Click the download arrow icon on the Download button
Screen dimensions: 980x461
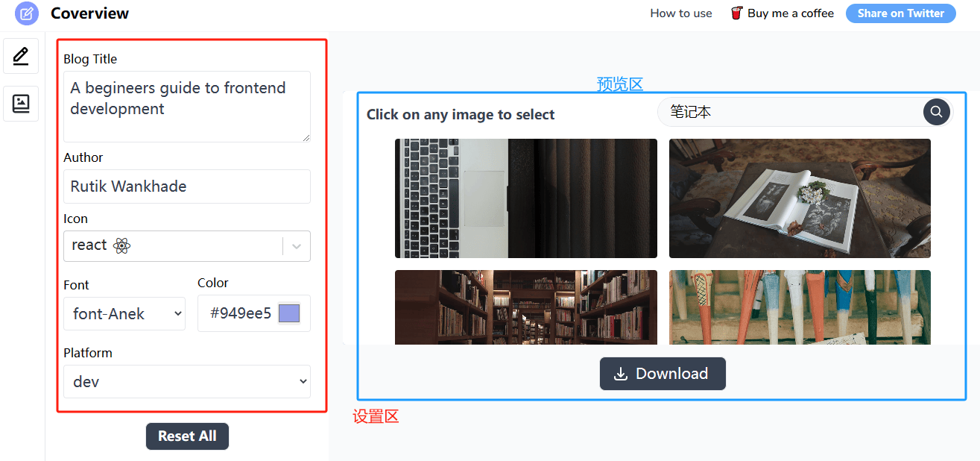click(621, 373)
